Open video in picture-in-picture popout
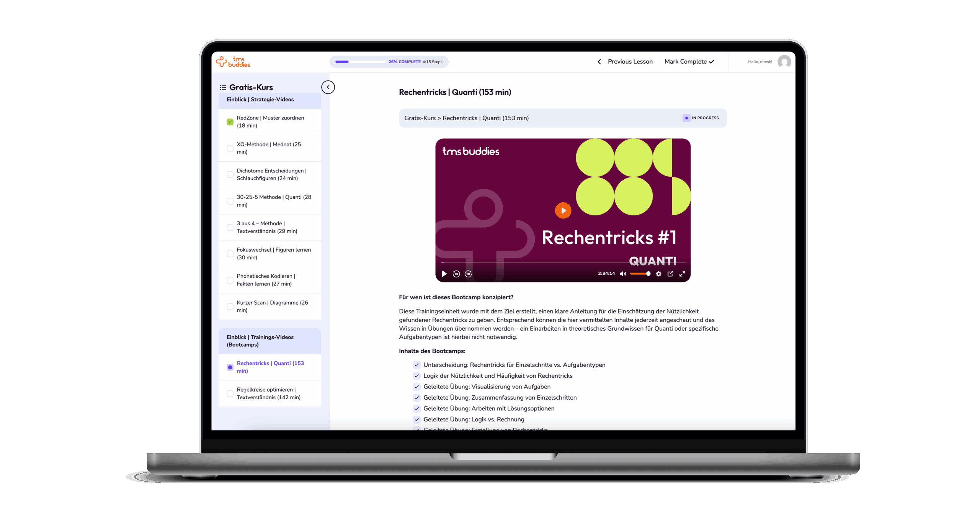The height and width of the screenshot is (523, 980). click(x=670, y=274)
